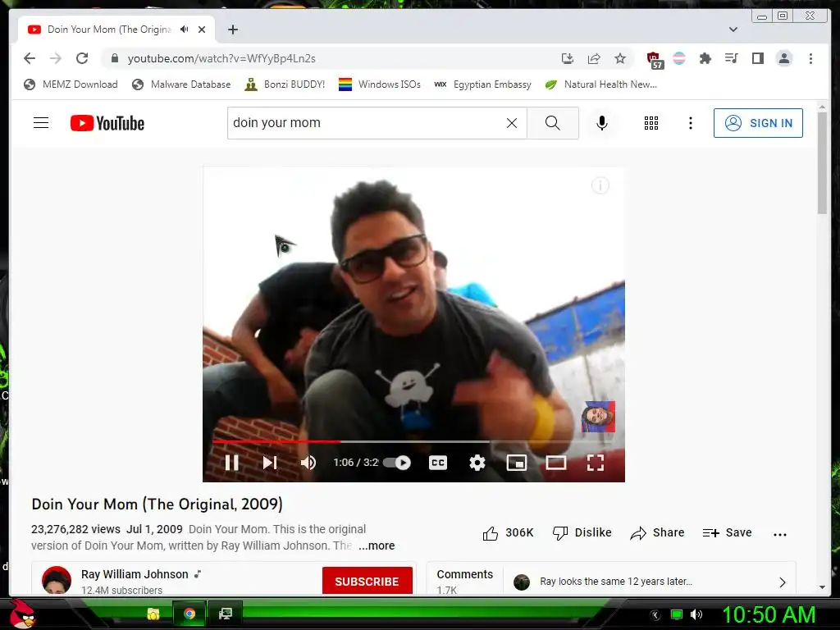The width and height of the screenshot is (840, 630).
Task: Open the Windows ISOs bookmark
Action: [x=379, y=84]
